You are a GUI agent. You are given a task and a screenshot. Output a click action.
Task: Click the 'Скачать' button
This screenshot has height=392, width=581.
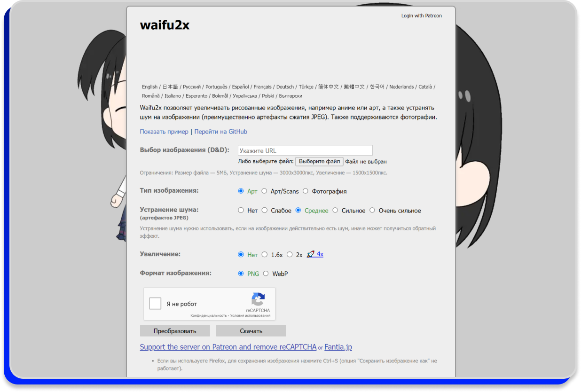tap(251, 331)
